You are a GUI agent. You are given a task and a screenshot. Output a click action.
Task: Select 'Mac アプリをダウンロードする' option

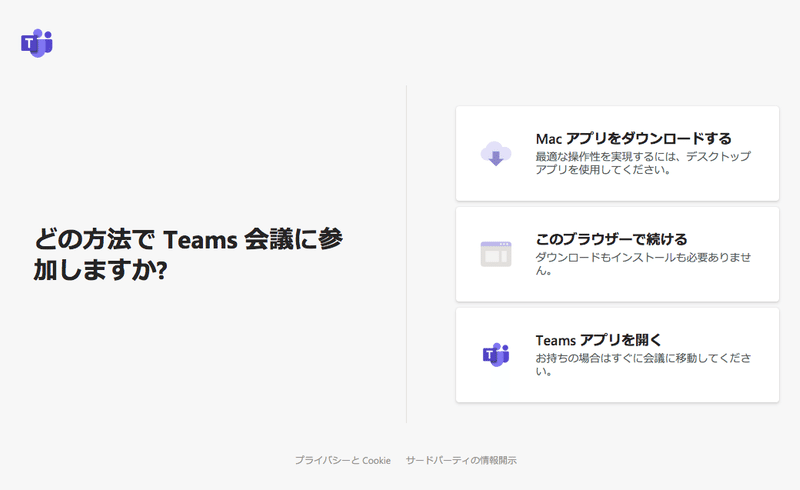tap(617, 154)
